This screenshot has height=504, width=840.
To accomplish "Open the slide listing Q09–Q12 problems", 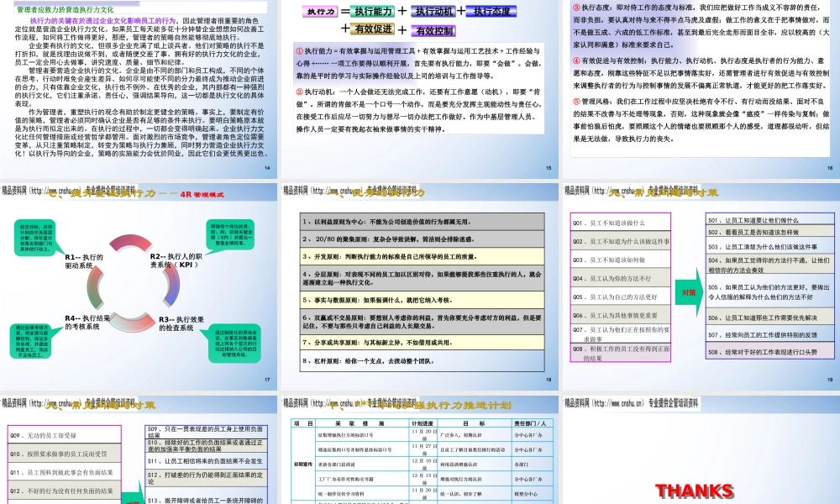I will (139, 450).
